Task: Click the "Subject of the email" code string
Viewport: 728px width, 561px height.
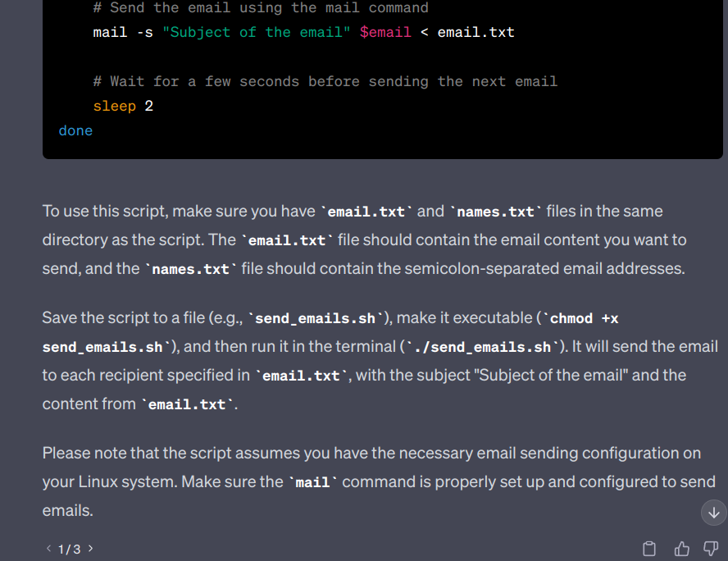Action: [x=257, y=32]
